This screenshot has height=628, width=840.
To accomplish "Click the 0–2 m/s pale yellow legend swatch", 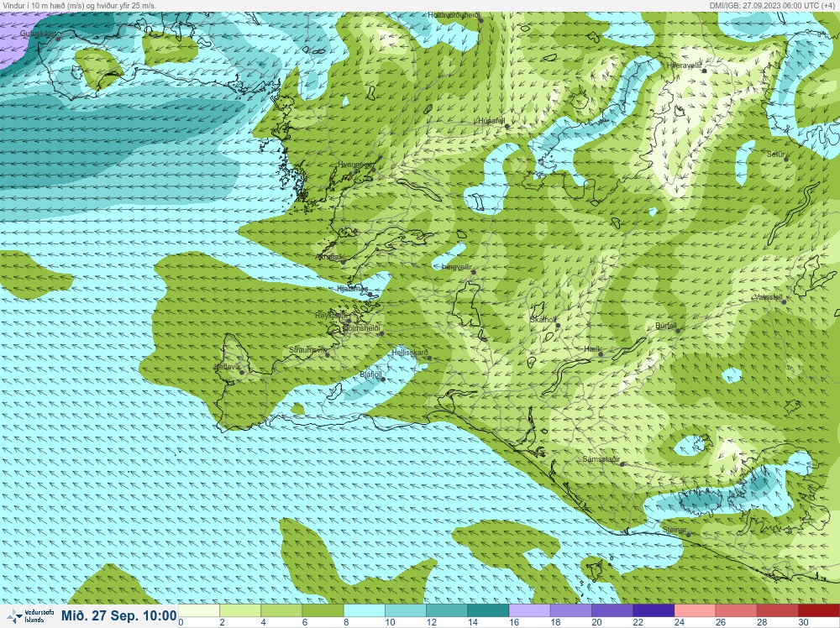I will [x=199, y=611].
